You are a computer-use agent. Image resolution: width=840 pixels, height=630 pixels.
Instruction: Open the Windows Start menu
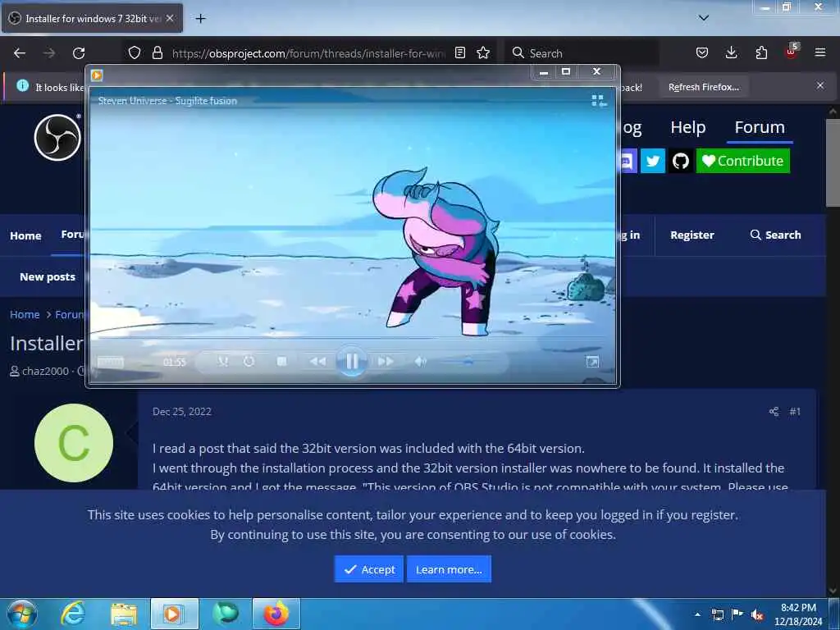[22, 614]
